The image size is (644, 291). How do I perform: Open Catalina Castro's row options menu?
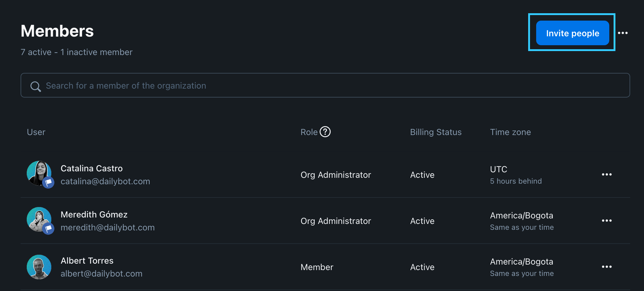[607, 174]
